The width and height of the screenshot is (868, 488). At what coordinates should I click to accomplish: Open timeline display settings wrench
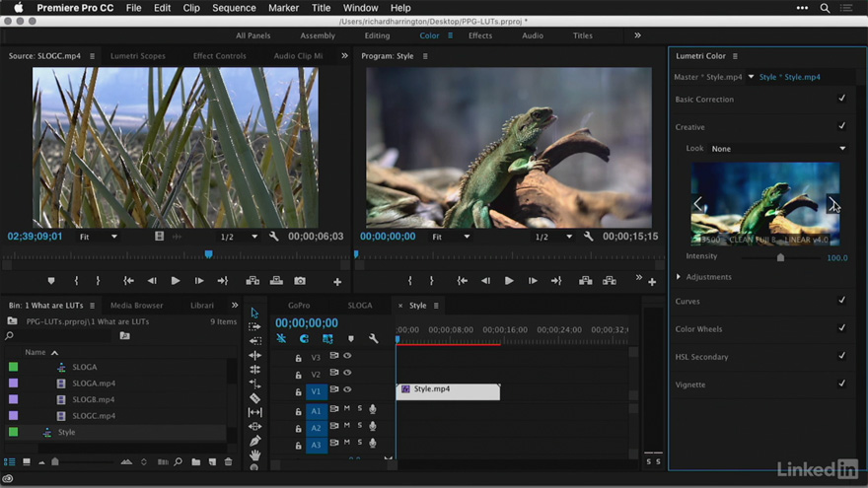pyautogui.click(x=374, y=338)
